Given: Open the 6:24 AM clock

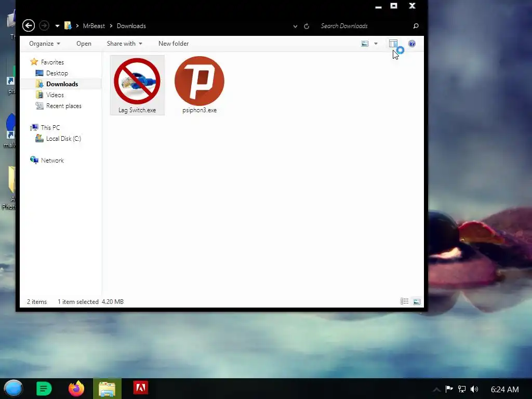Looking at the screenshot, I should (505, 390).
